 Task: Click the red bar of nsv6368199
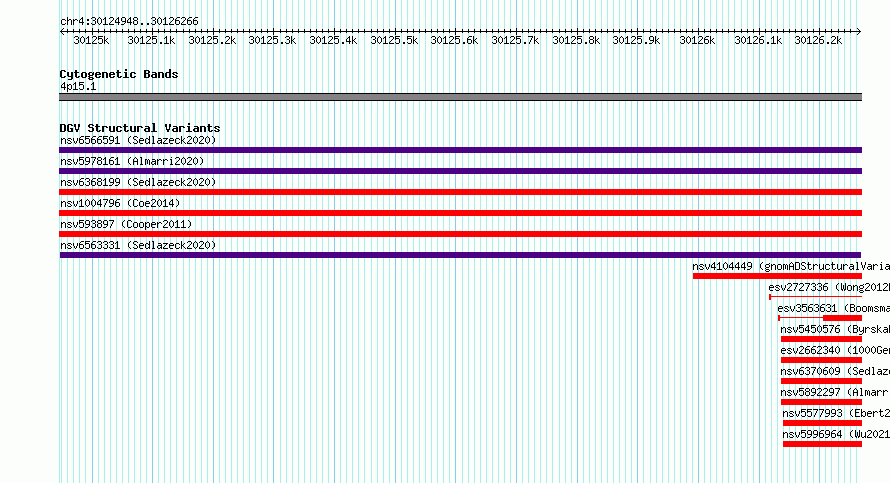pyautogui.click(x=460, y=192)
